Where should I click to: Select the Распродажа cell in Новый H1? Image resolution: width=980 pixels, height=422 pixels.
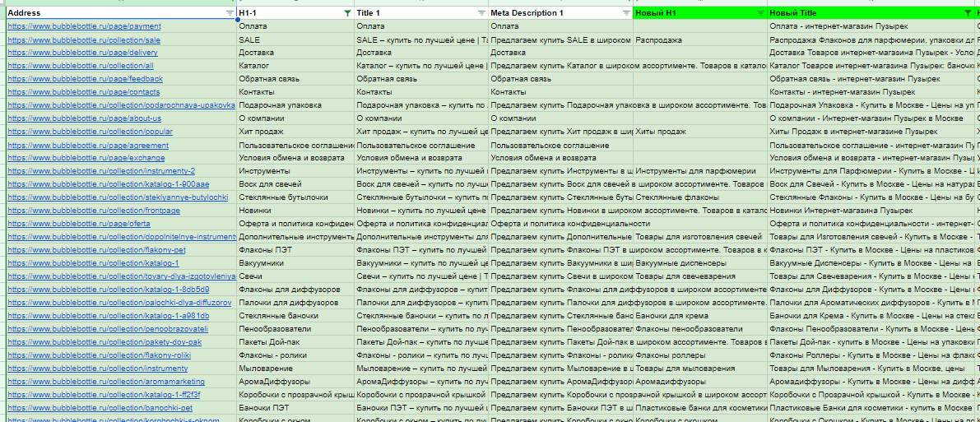pyautogui.click(x=700, y=39)
